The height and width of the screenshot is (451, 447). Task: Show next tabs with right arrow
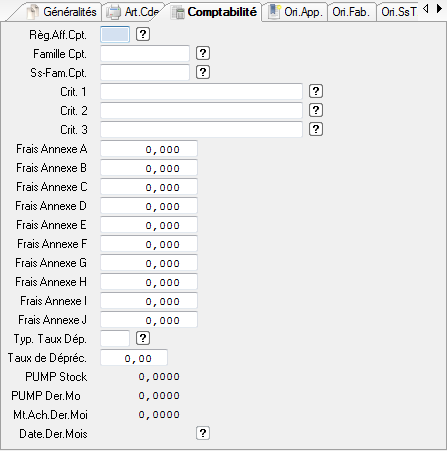click(439, 9)
